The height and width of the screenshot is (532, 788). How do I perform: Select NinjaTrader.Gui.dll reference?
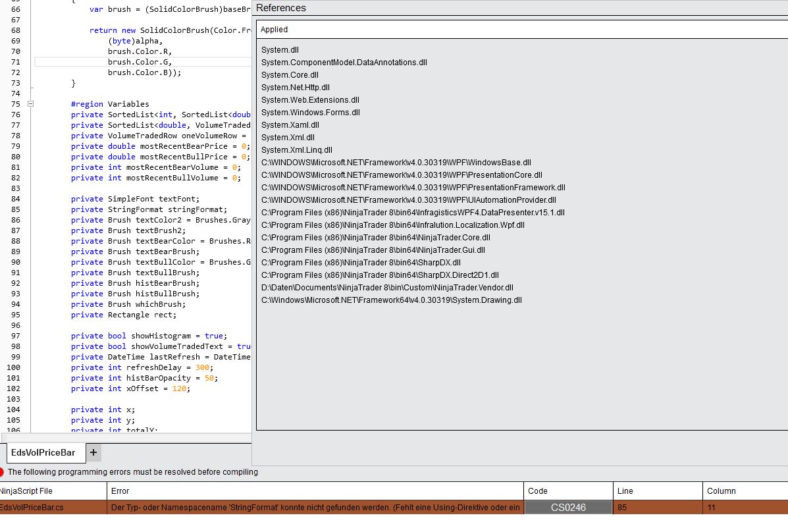tap(373, 250)
